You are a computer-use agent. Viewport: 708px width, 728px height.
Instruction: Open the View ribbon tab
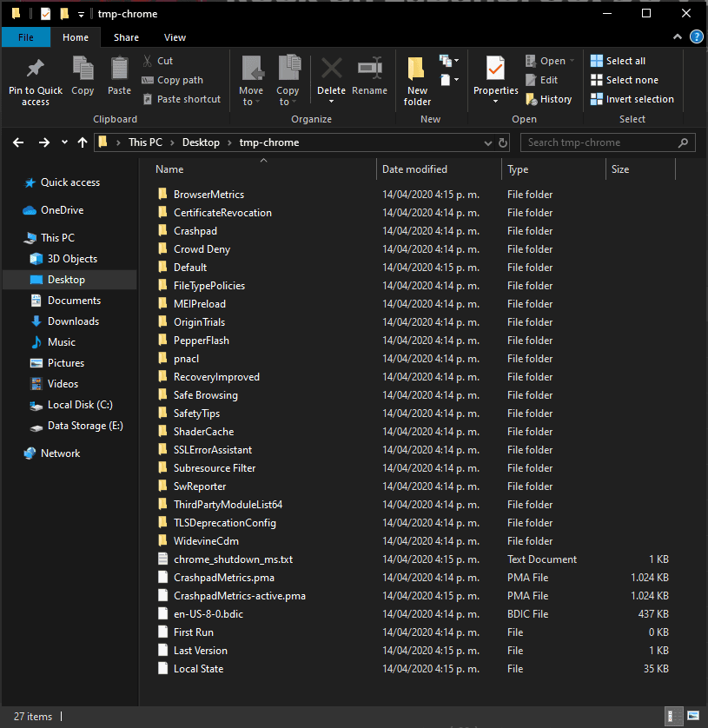[175, 37]
